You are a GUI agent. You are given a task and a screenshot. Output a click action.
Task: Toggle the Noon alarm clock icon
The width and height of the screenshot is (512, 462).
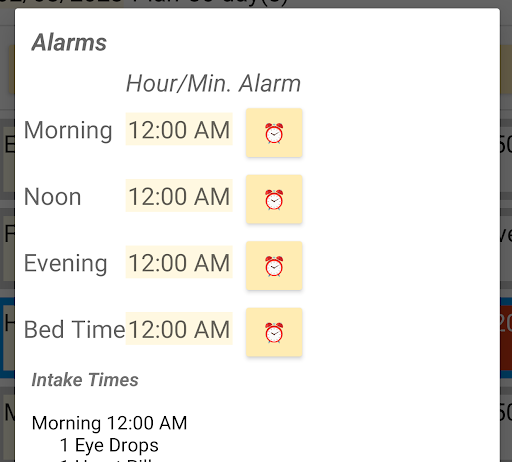(274, 199)
